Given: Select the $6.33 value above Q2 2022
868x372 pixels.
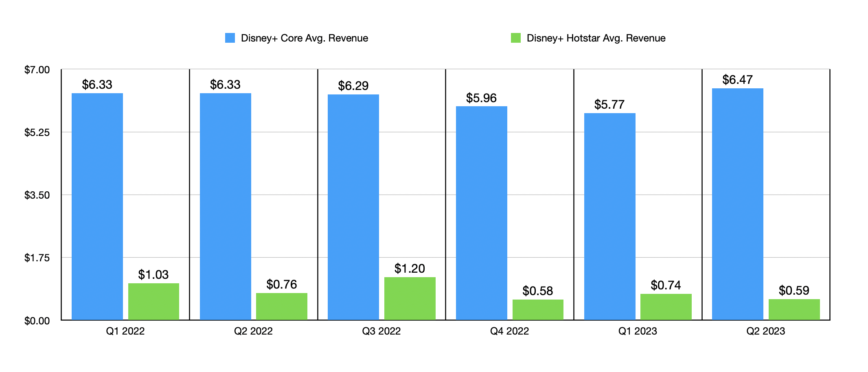Looking at the screenshot, I should click(225, 85).
